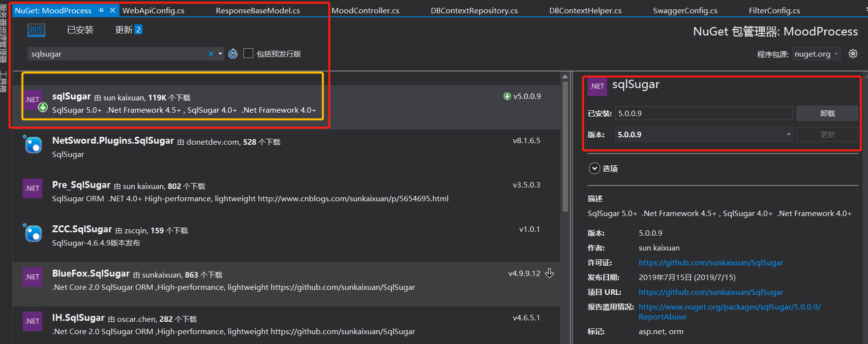868x344 pixels.
Task: Select the Pre_SqlSugar package name
Action: [x=81, y=185]
